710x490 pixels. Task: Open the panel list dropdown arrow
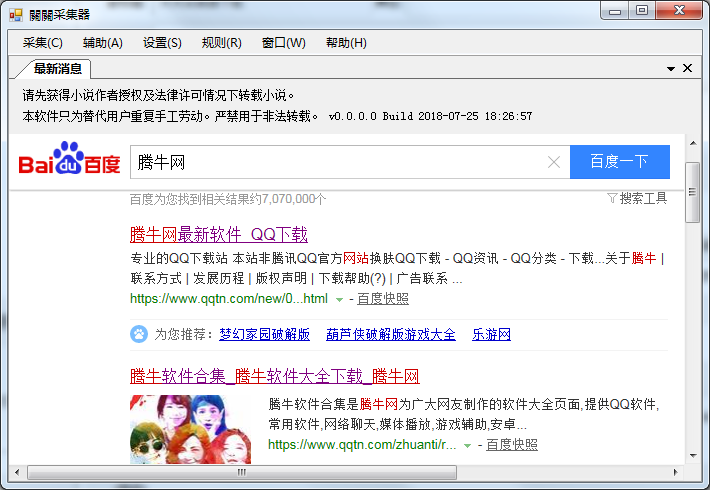671,69
